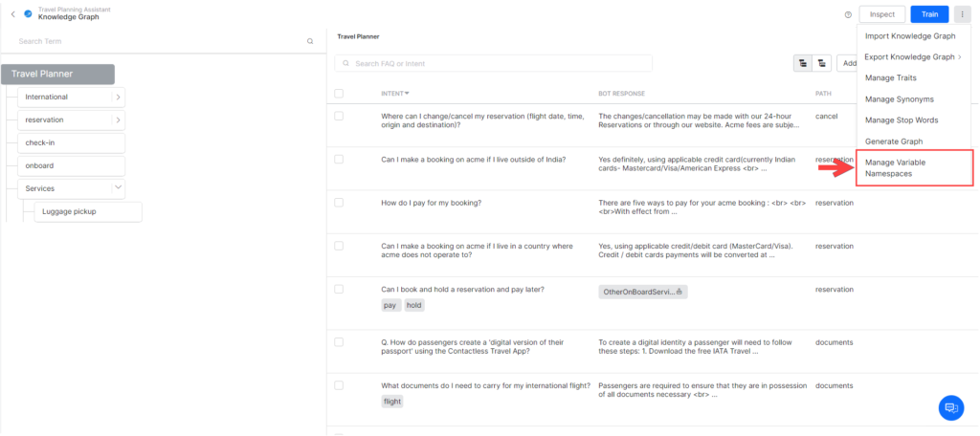
Task: Open the chat support bubble icon
Action: tap(950, 407)
